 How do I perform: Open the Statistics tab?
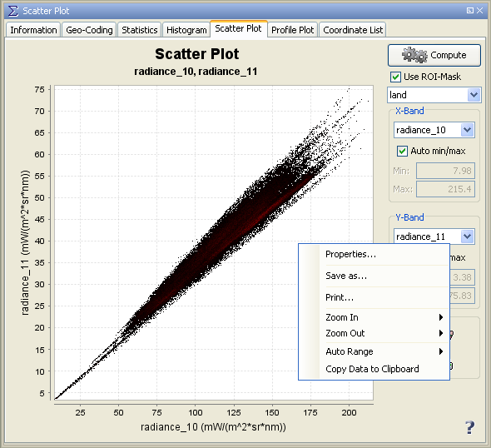pyautogui.click(x=140, y=30)
